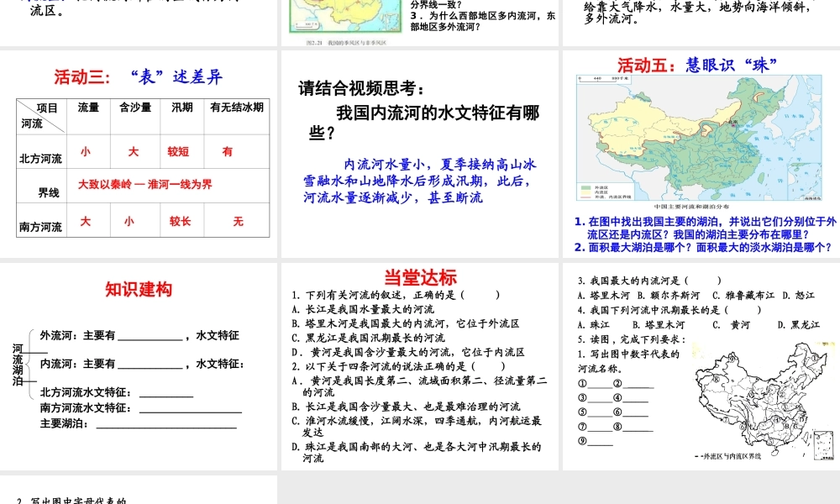This screenshot has height=504, width=840.
Task: Click option A 珠江 in question 4
Action: point(593,325)
